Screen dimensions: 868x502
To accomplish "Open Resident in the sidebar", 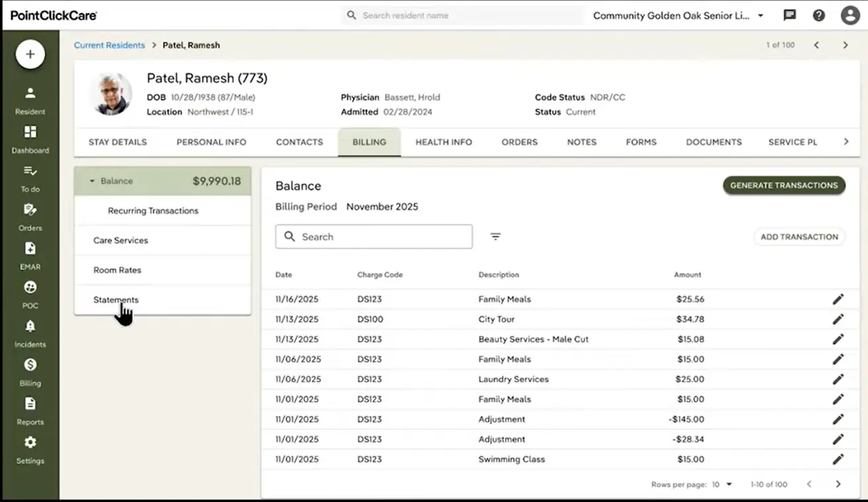I will pyautogui.click(x=30, y=101).
